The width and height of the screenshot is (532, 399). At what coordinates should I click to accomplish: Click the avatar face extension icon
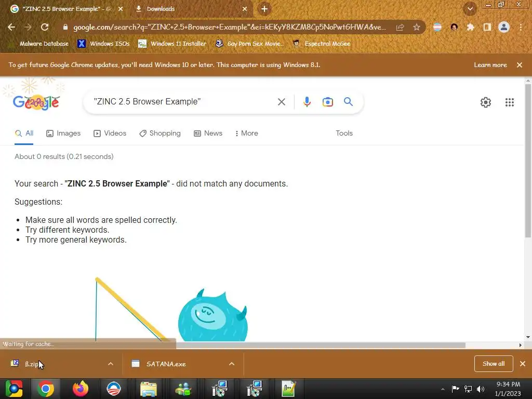pos(454,27)
